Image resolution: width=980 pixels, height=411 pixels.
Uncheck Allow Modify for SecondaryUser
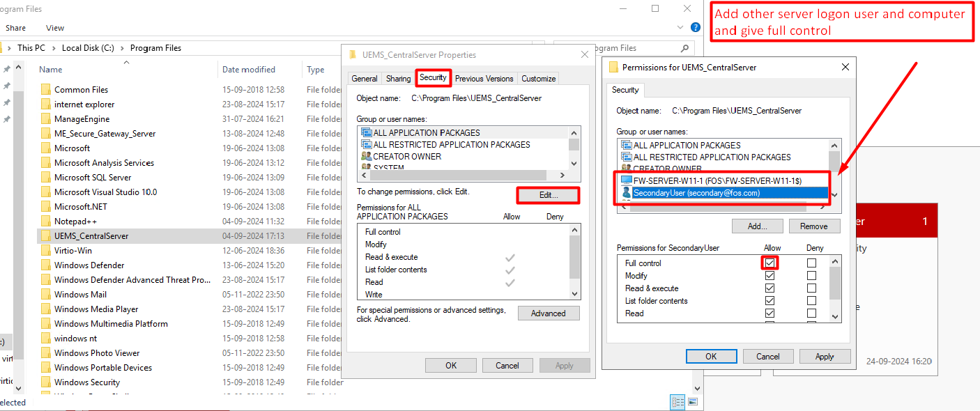tap(770, 275)
